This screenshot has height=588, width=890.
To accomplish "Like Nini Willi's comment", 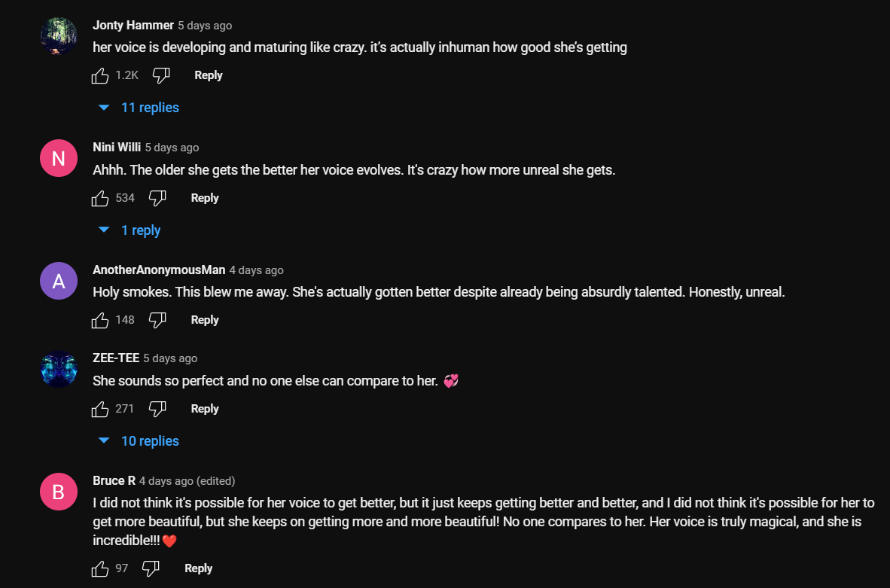I will click(100, 198).
